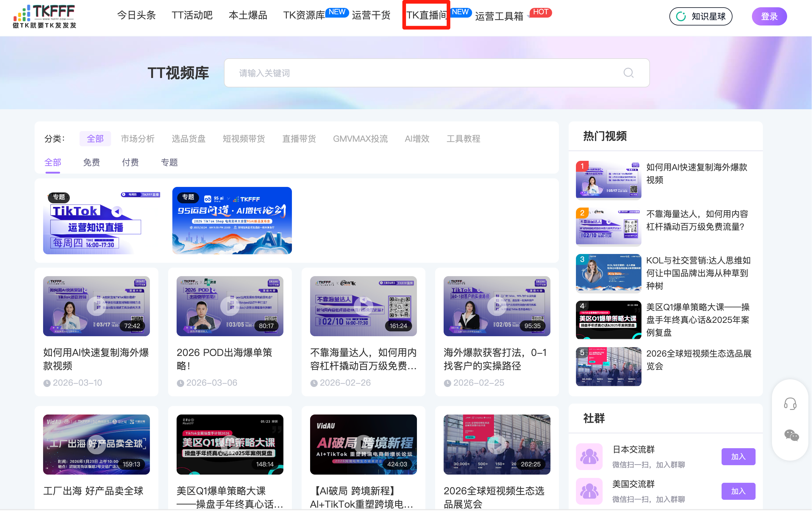Open TK直播间 in the top navigation
Viewport: 812px width, 511px height.
pyautogui.click(x=426, y=15)
